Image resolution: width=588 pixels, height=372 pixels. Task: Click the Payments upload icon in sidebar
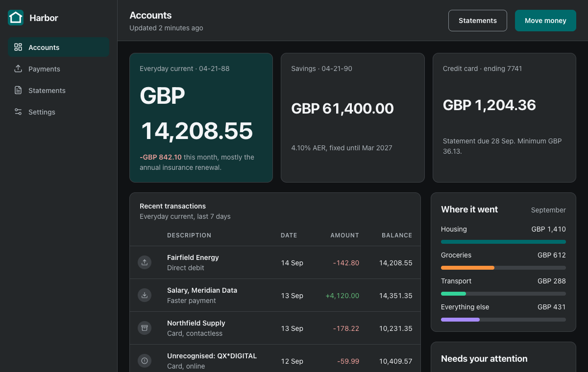[18, 69]
